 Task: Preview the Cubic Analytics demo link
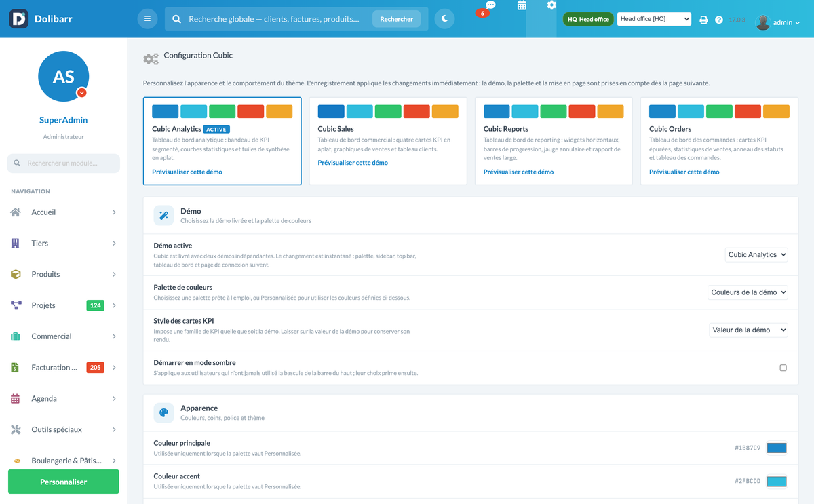point(187,172)
